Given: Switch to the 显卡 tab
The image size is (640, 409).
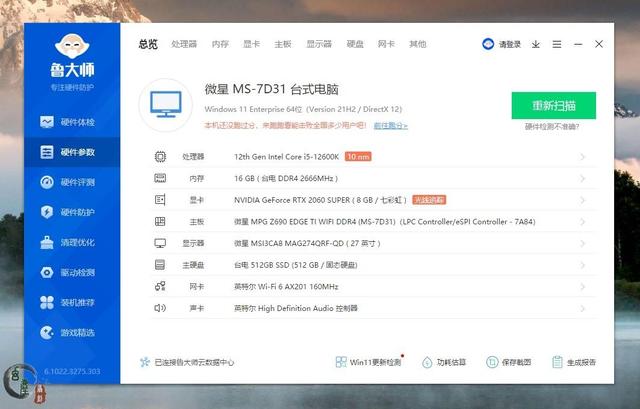Looking at the screenshot, I should (251, 44).
